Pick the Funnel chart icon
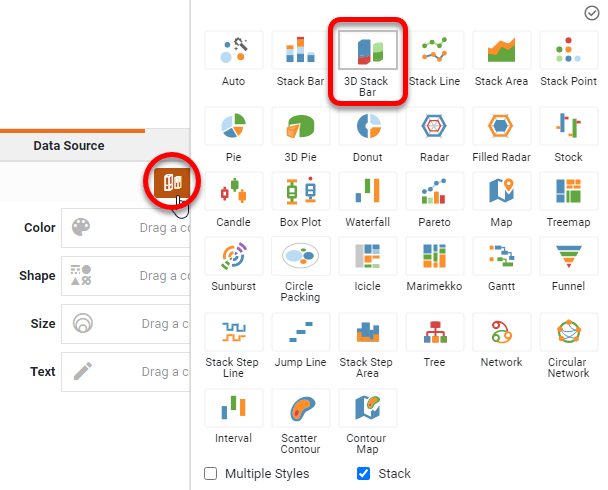 [x=568, y=257]
